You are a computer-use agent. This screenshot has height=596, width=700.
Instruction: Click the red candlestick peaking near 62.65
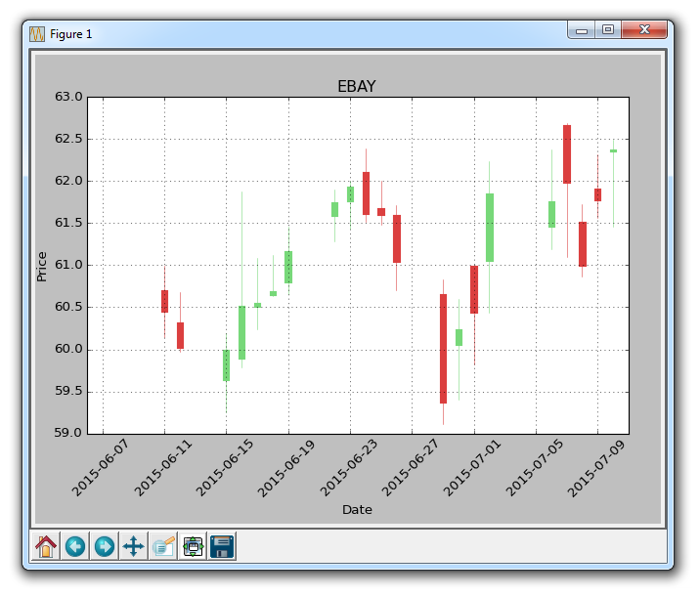566,154
